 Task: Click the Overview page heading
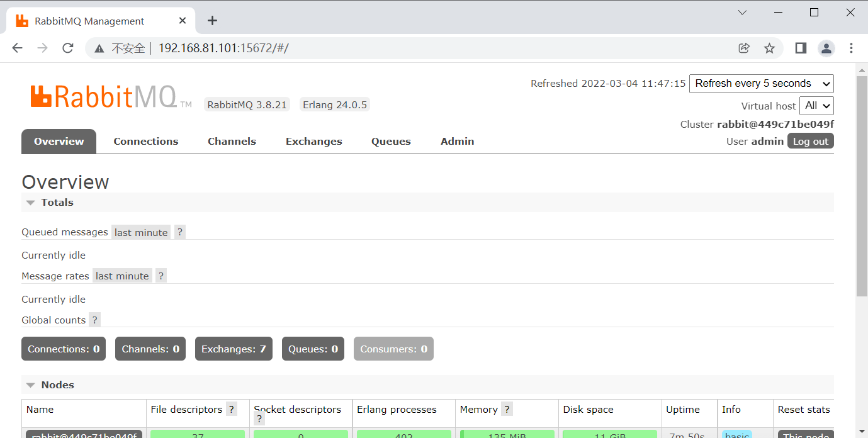click(x=65, y=182)
